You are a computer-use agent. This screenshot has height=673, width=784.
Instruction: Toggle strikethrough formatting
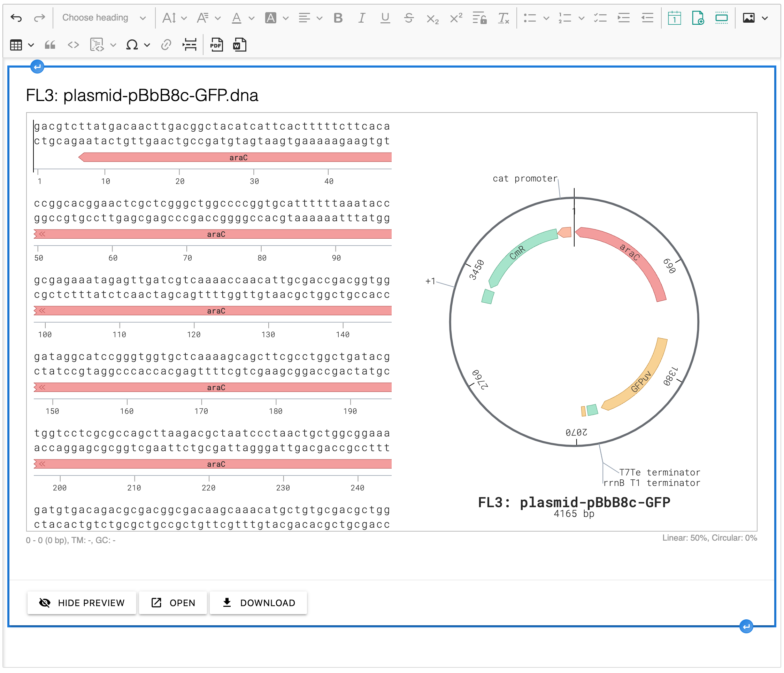coord(409,18)
